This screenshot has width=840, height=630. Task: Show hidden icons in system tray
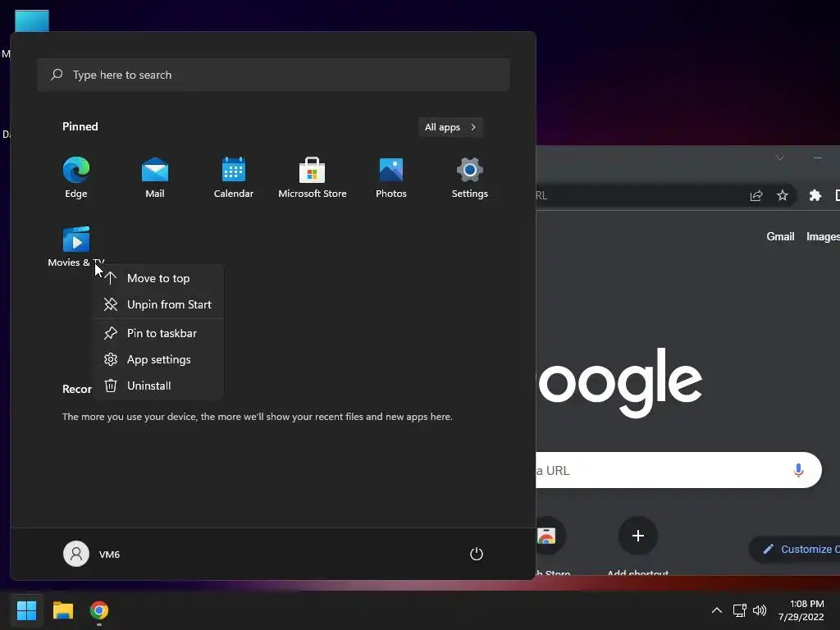click(717, 610)
